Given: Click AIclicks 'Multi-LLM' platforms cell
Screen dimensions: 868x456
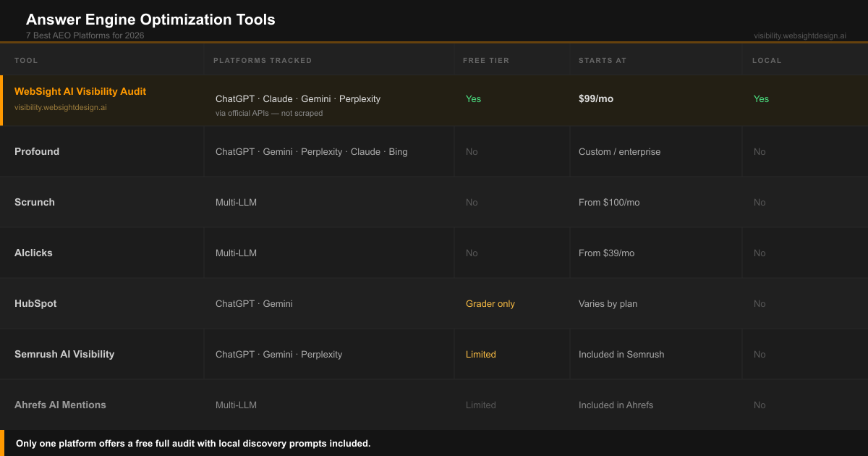Looking at the screenshot, I should coord(236,253).
